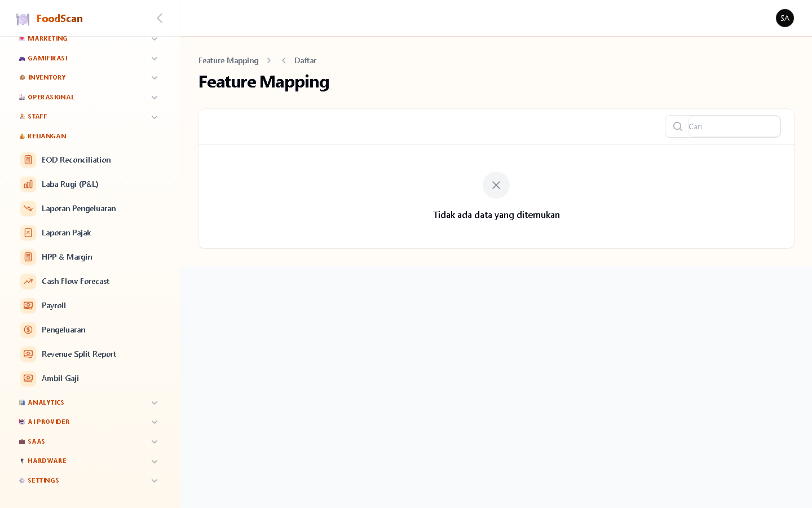The image size is (812, 508).
Task: Click the Payroll banknote icon
Action: (x=28, y=305)
